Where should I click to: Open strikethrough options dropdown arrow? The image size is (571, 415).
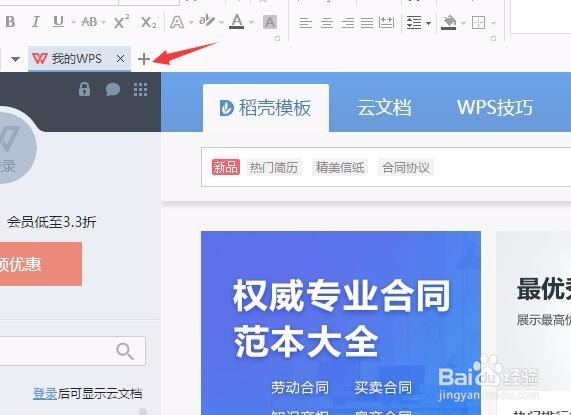coord(103,23)
